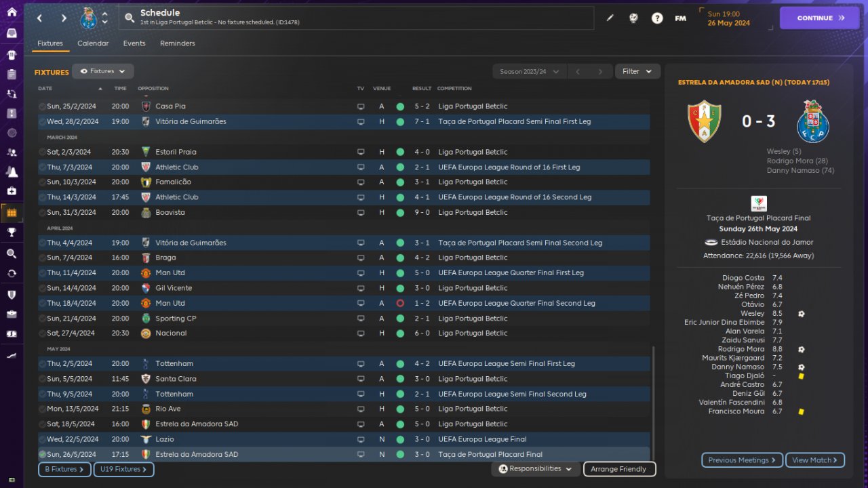This screenshot has height=488, width=868.
Task: Switch to the Events tab
Action: point(134,43)
